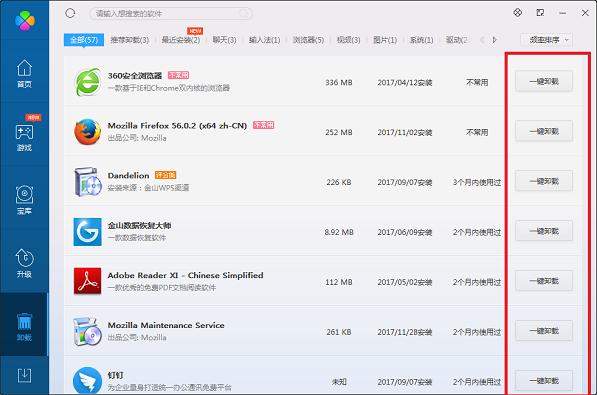
Task: Switch to the 最近安装(2) tab
Action: [181, 40]
